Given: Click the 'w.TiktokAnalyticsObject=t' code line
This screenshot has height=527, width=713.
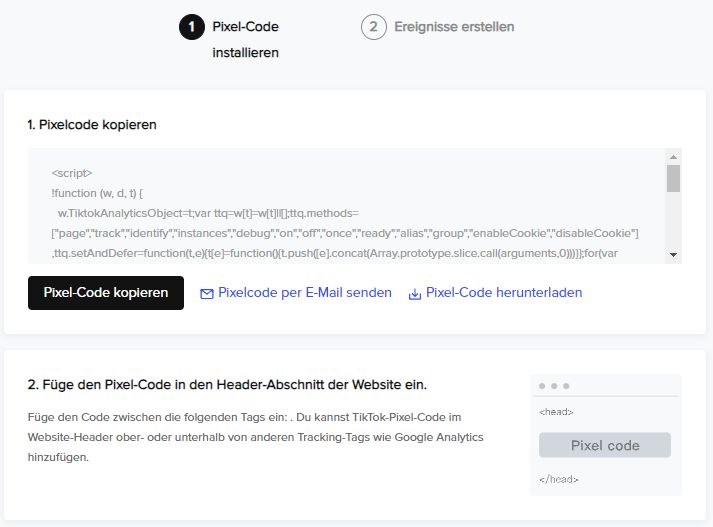Looking at the screenshot, I should pyautogui.click(x=208, y=213).
